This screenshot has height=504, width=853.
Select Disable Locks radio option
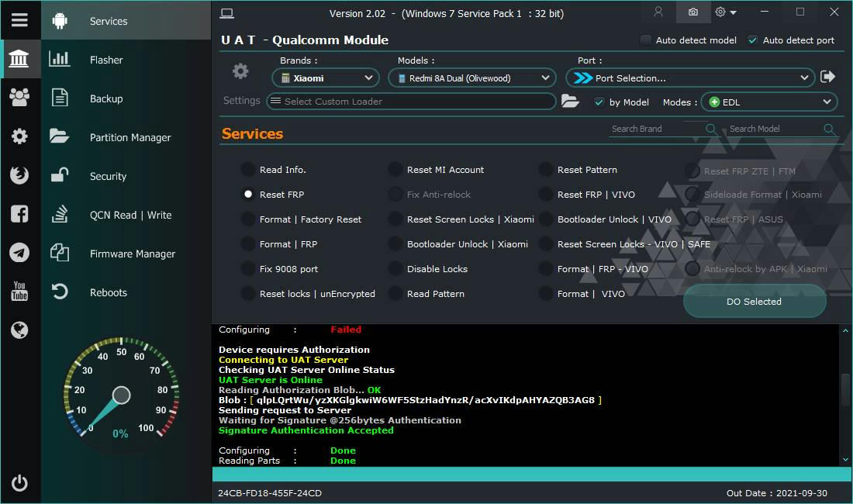(x=395, y=268)
